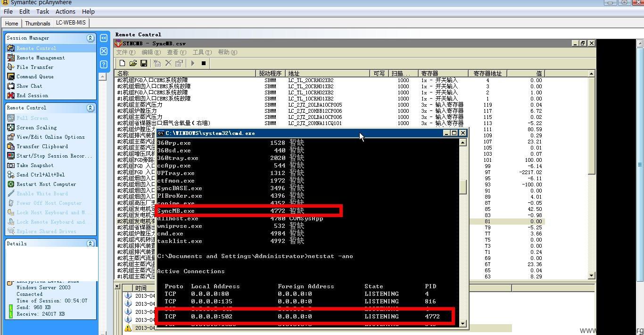The image size is (644, 335).
Task: Click the New document icon in SyncMB toolbar
Action: pos(122,63)
